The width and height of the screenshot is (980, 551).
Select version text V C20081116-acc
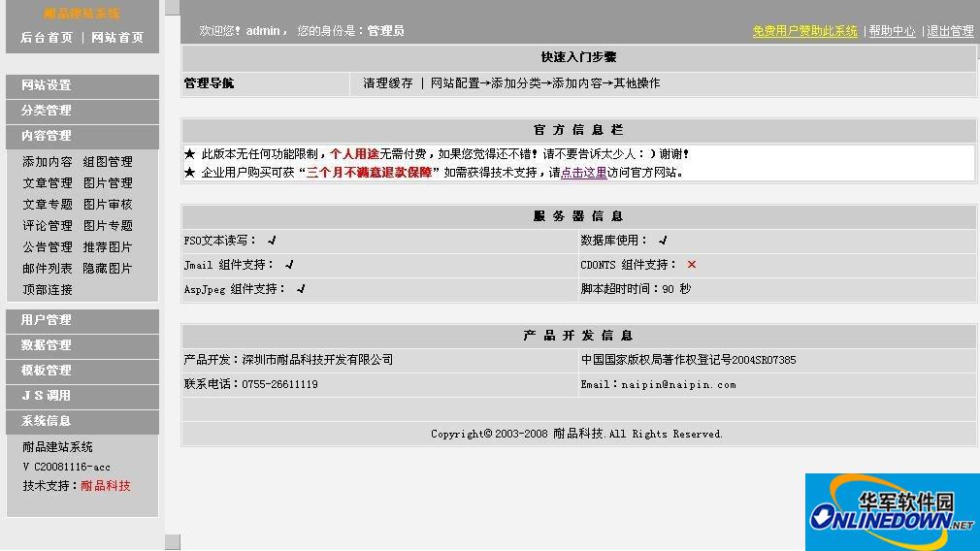[x=66, y=467]
